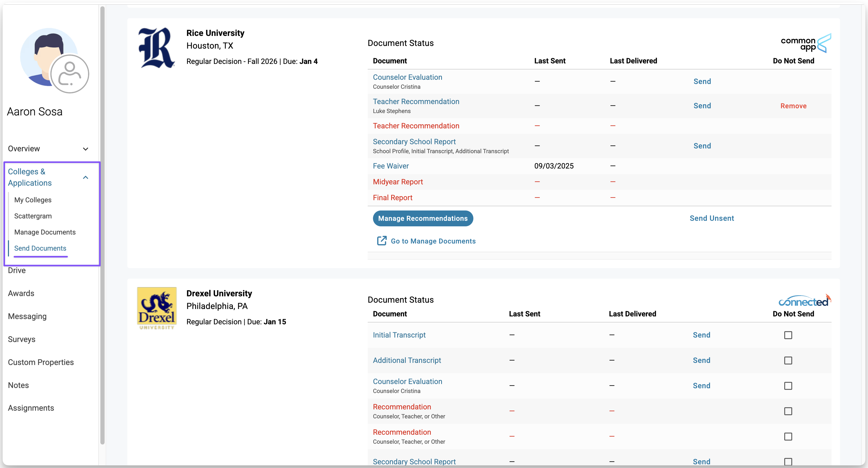Send Luke Stephens Teacher Recommendation
This screenshot has width=868, height=468.
[x=702, y=105]
